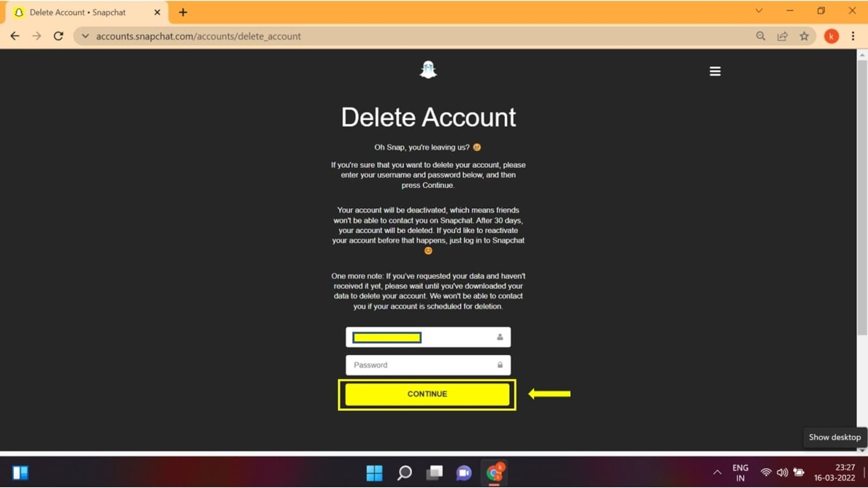The image size is (868, 488).
Task: Close the Delete Account tab
Action: [157, 12]
